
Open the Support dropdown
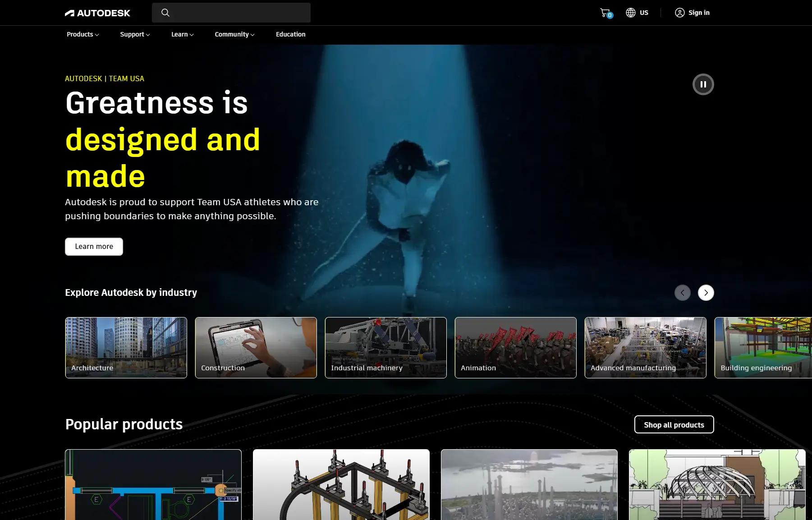(134, 34)
